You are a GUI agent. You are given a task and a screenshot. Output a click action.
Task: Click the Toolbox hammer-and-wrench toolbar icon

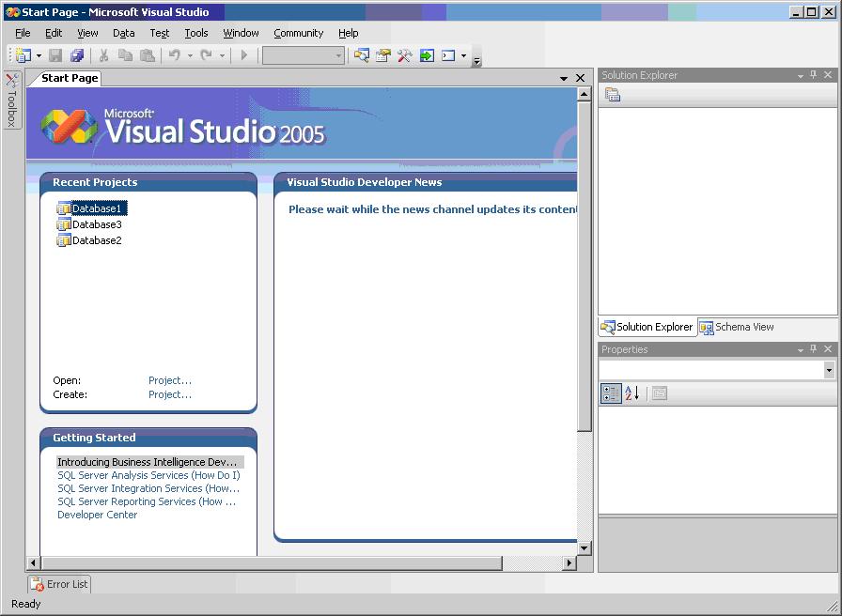[404, 55]
